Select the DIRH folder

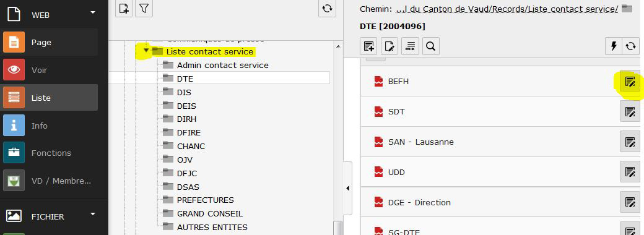tap(186, 119)
